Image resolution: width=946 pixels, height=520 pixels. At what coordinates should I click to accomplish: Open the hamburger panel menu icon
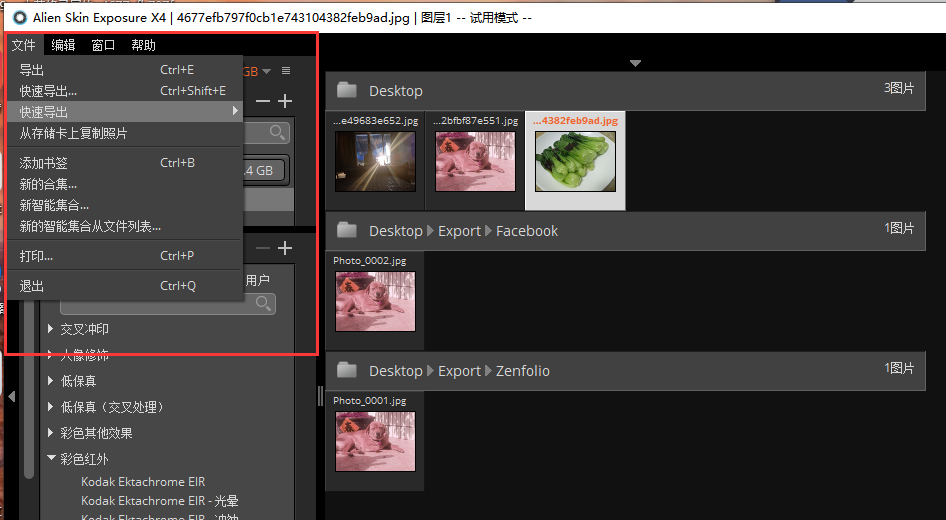286,71
